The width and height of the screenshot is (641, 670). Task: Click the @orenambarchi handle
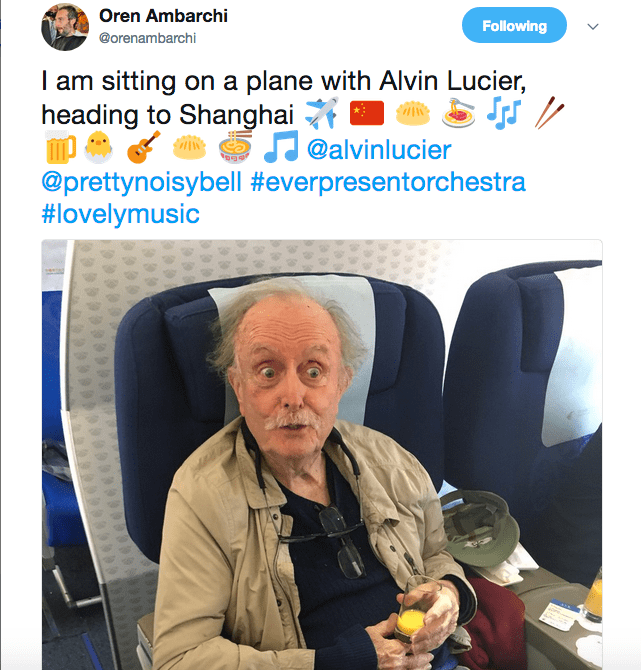pos(147,38)
